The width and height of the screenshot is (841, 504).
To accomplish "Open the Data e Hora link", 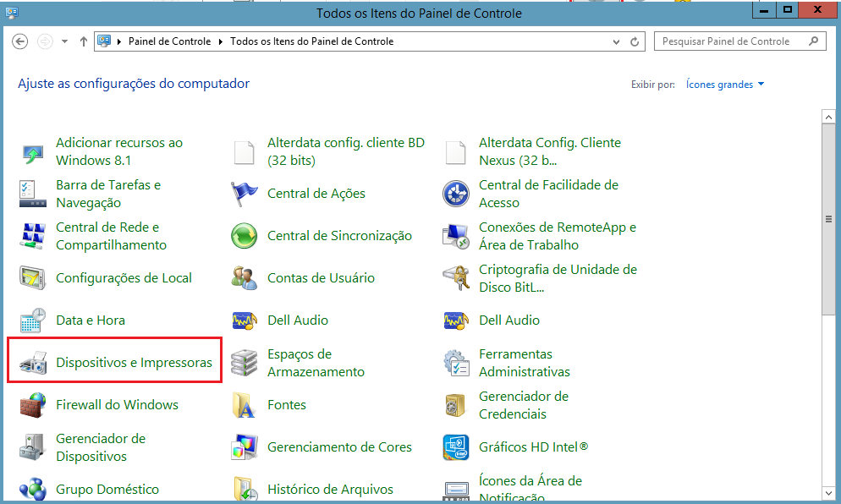I will (90, 320).
